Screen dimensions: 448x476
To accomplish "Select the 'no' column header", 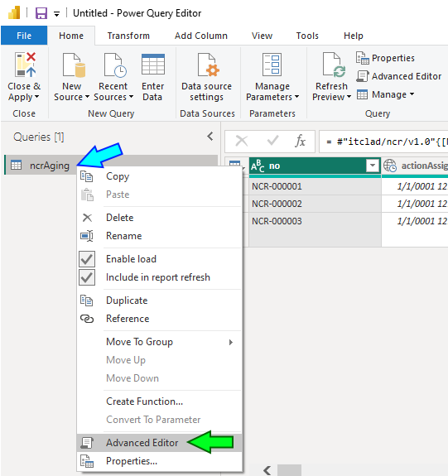I will pyautogui.click(x=315, y=166).
